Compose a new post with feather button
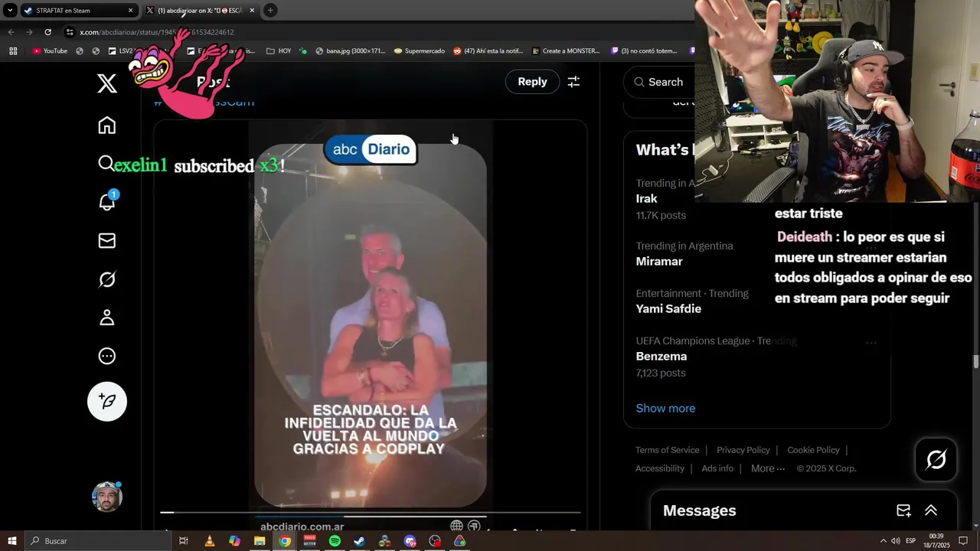The width and height of the screenshot is (980, 551). coord(107,401)
